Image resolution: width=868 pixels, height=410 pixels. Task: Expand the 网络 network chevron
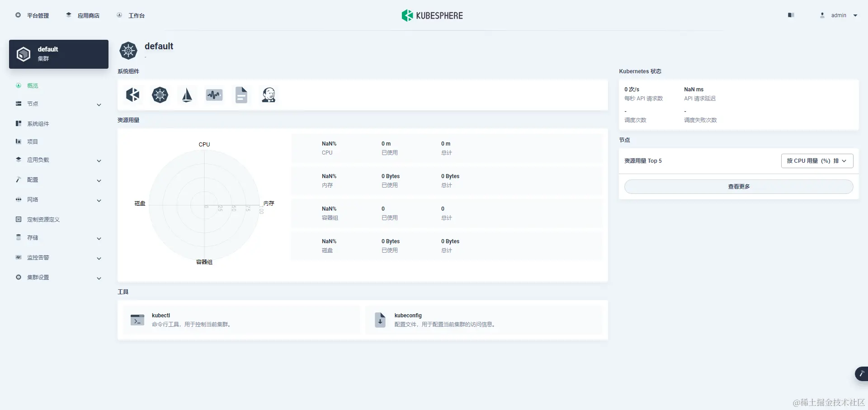coord(99,201)
